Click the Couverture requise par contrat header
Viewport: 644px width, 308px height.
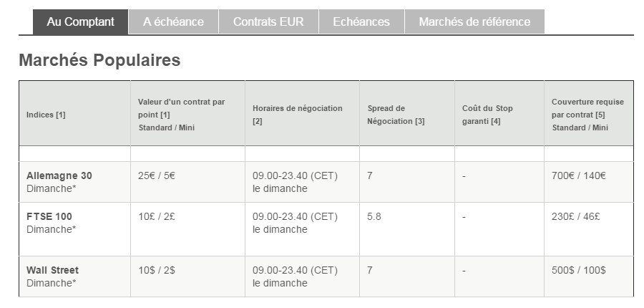[587, 114]
